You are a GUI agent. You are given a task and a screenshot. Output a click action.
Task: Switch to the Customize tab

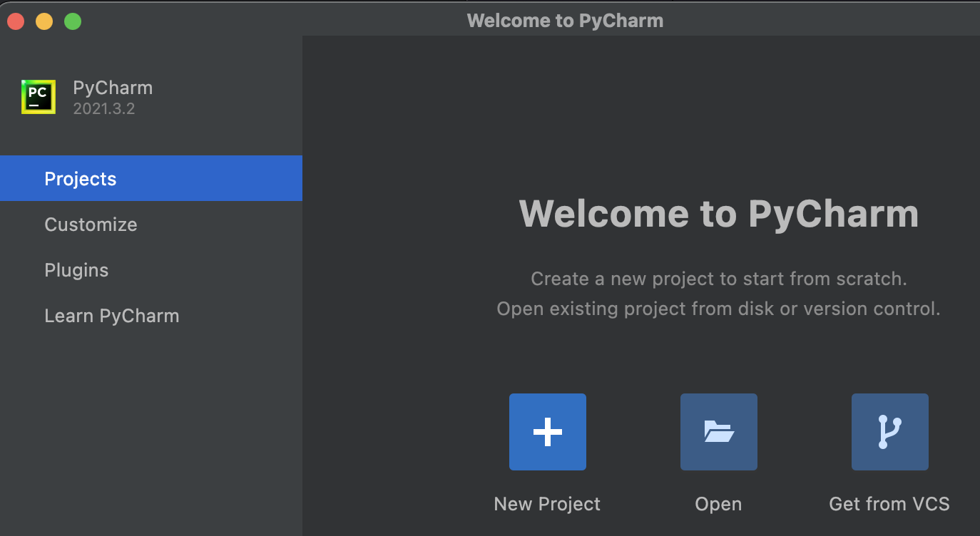tap(151, 225)
